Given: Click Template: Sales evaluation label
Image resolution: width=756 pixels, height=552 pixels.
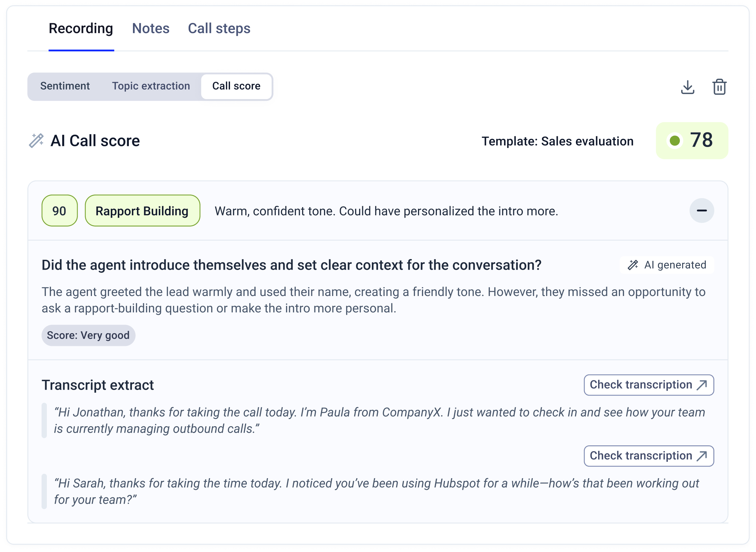Looking at the screenshot, I should 557,141.
